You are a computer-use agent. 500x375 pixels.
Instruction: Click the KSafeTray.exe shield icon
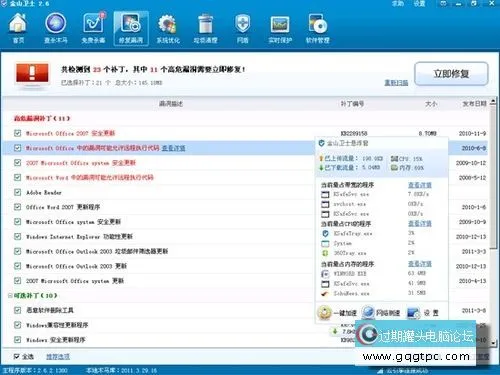(325, 234)
